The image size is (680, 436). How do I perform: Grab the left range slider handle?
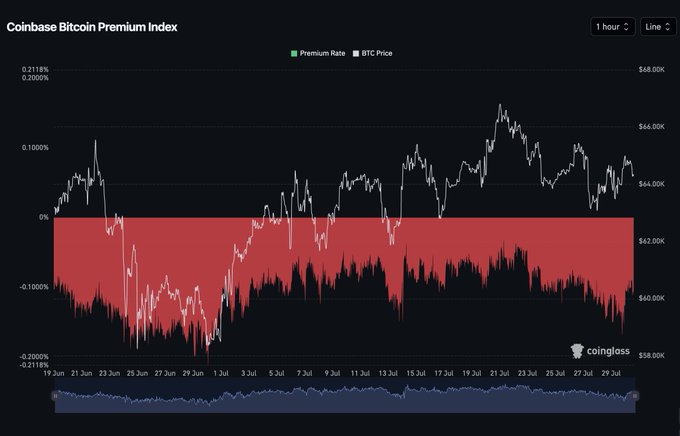56,396
